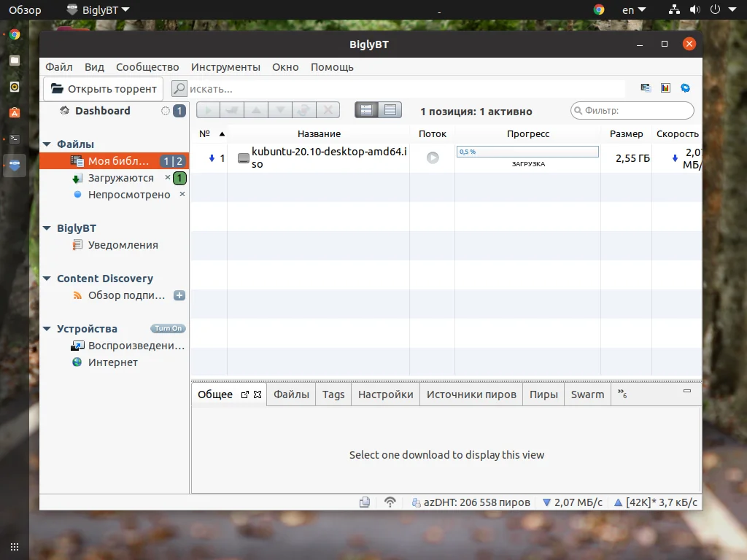
Task: Click the drive icon beside kubuntu file name
Action: (x=244, y=158)
